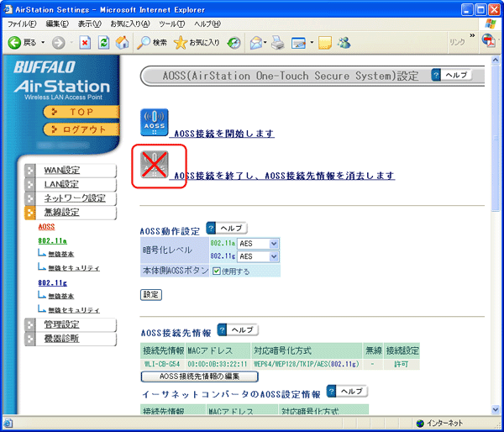The image size is (504, 432).
Task: Open 無線セキュリティ under 802.11g
Action: point(74,310)
